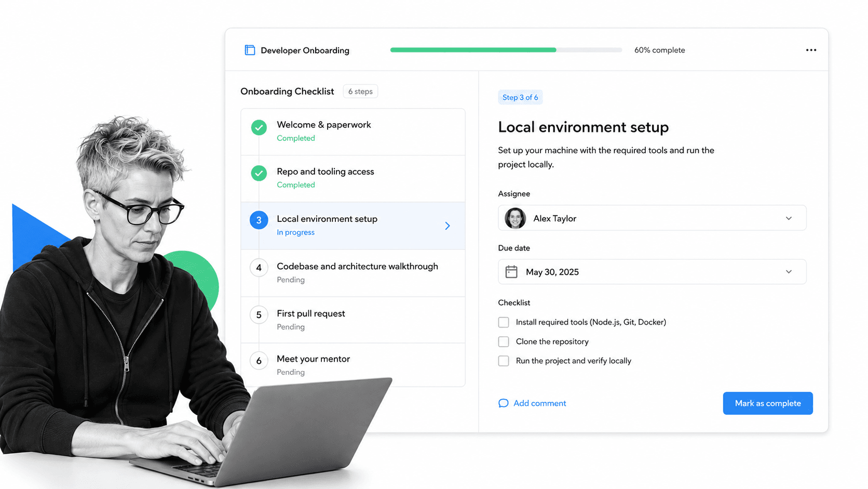Click the calendar icon in Due date

click(511, 272)
